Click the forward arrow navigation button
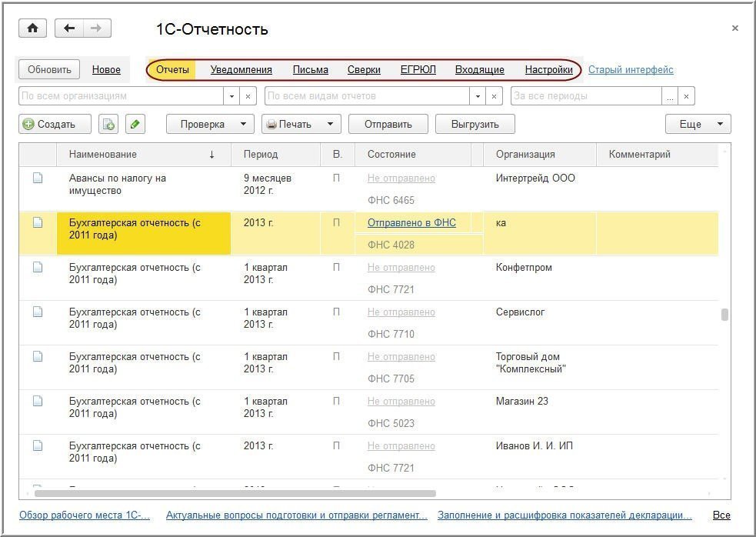This screenshot has width=756, height=537. click(x=96, y=28)
